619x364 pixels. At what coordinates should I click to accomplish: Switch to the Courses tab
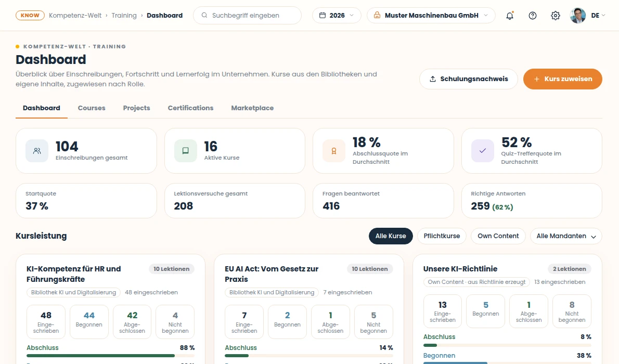click(92, 108)
